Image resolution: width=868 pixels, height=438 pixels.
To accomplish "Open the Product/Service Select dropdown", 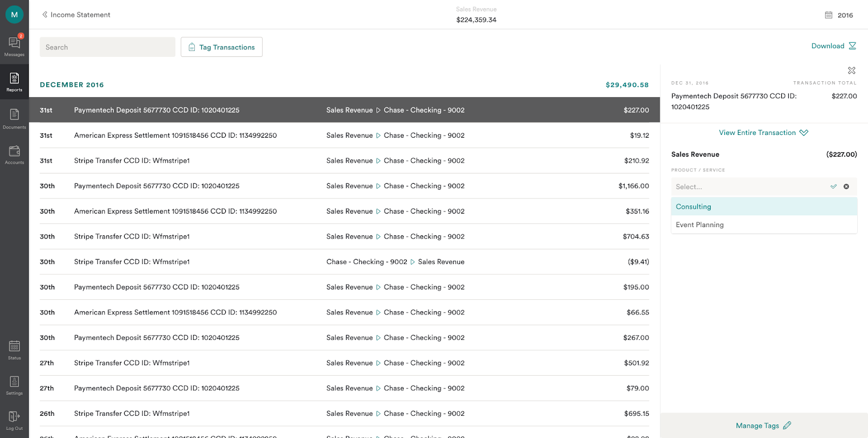I will 749,186.
